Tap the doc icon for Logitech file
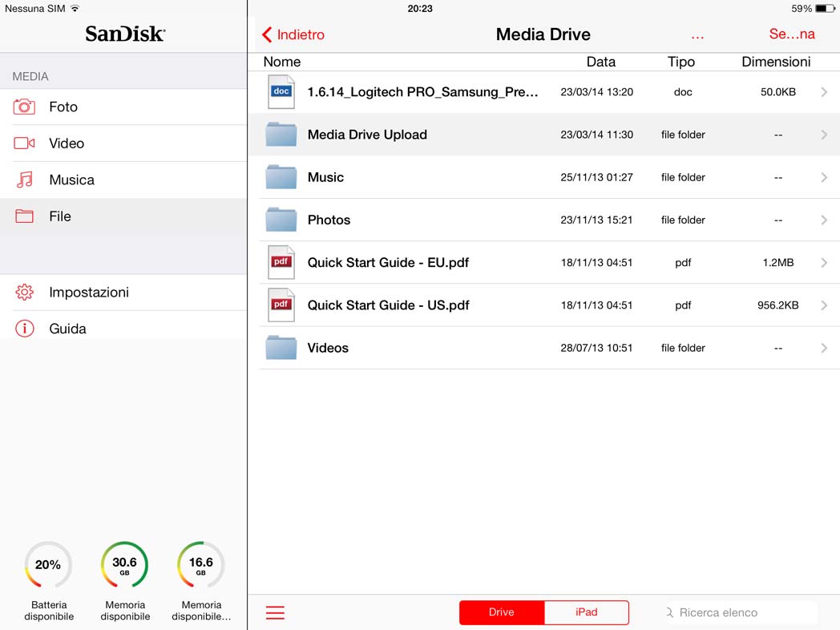 coord(281,92)
